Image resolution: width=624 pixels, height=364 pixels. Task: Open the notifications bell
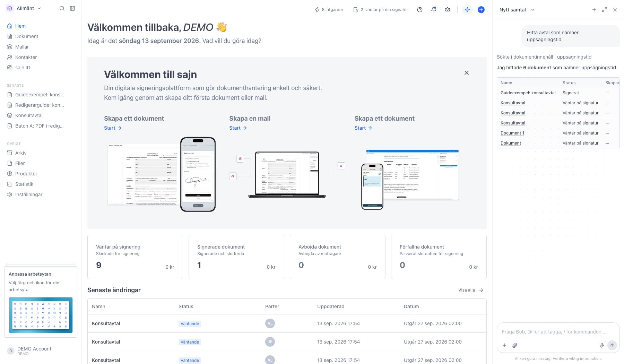point(434,10)
